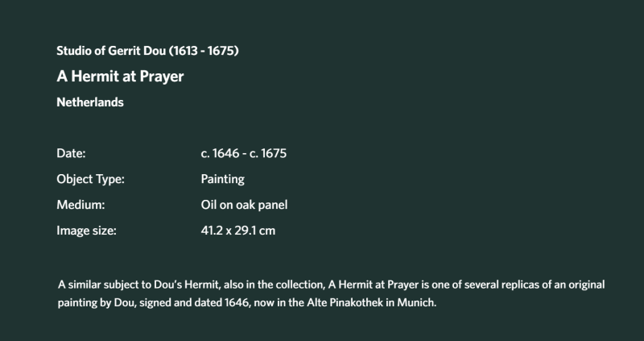Click the word "Munich" ending the description
This screenshot has height=341, width=644.
pyautogui.click(x=416, y=303)
